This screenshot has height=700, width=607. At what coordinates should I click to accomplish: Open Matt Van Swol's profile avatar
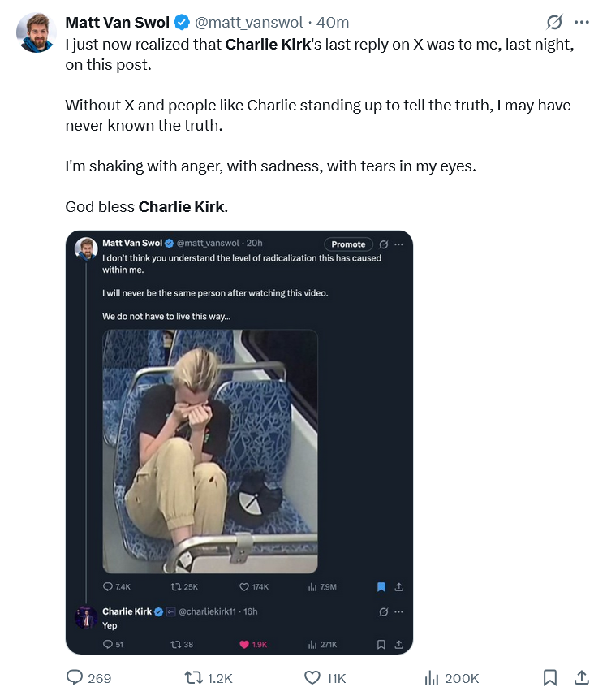pyautogui.click(x=36, y=32)
